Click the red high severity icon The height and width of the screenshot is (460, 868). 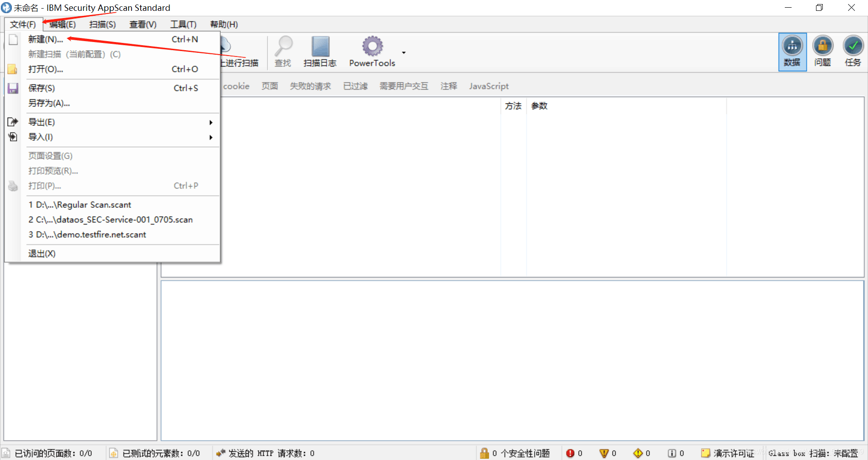[570, 453]
